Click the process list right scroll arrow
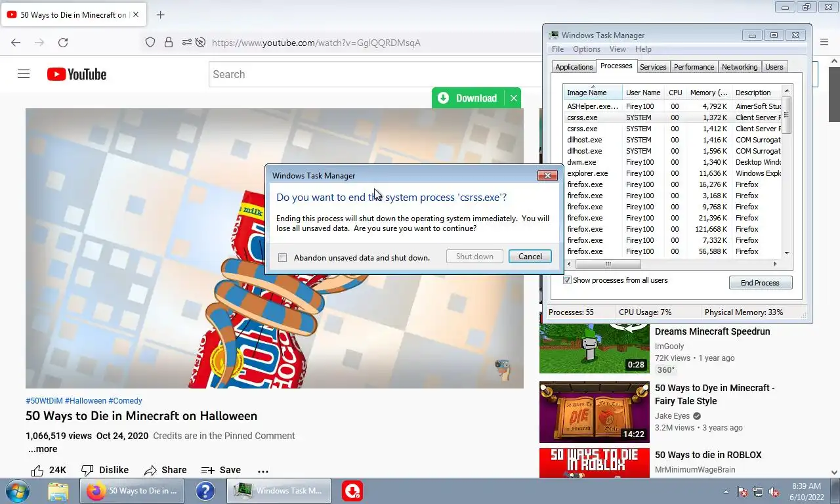This screenshot has height=504, width=840. coord(775,264)
